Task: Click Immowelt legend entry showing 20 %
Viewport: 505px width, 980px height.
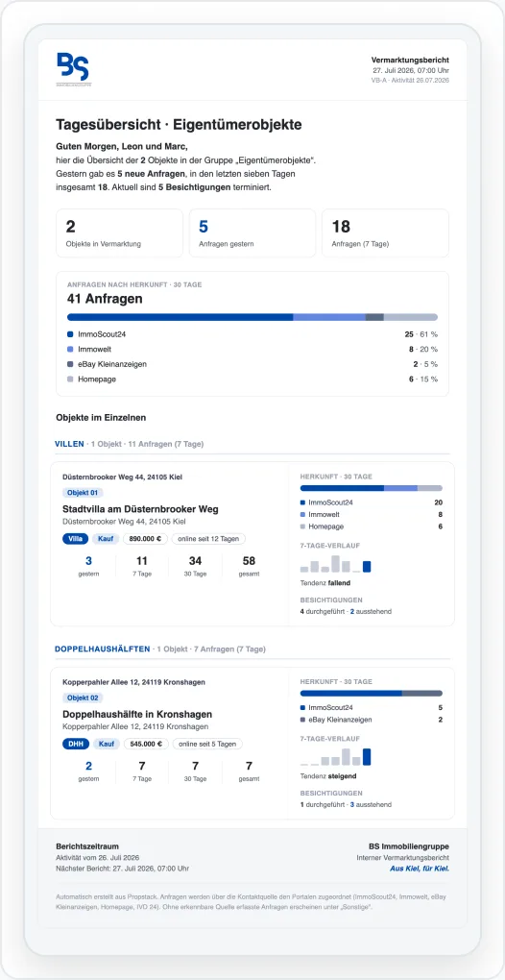Action: pyautogui.click(x=252, y=350)
